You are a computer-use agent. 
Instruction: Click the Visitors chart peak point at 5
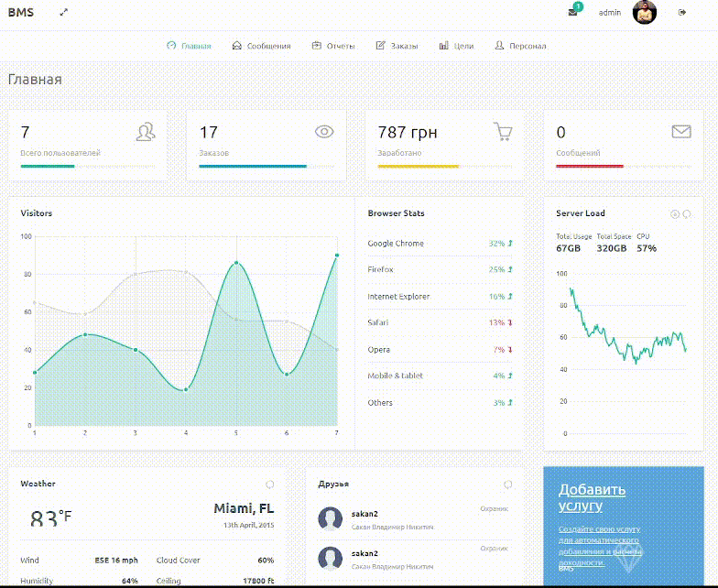coord(236,263)
